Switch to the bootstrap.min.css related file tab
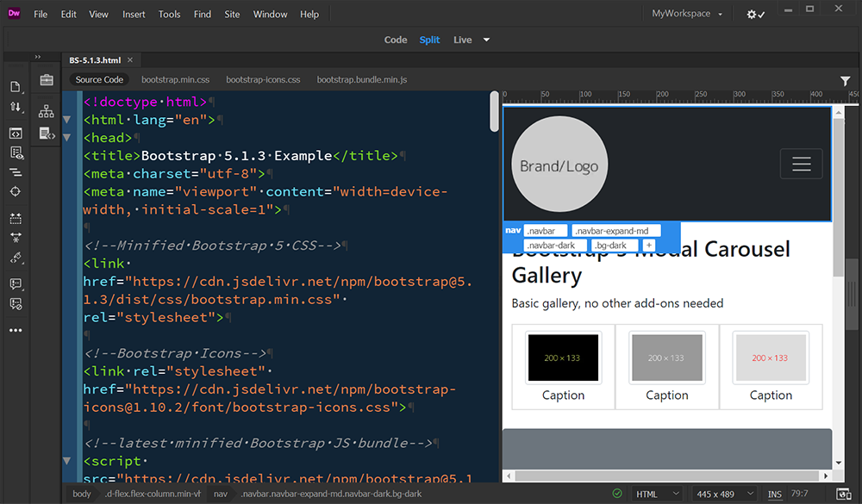Screen dimensions: 862x504 pos(175,79)
